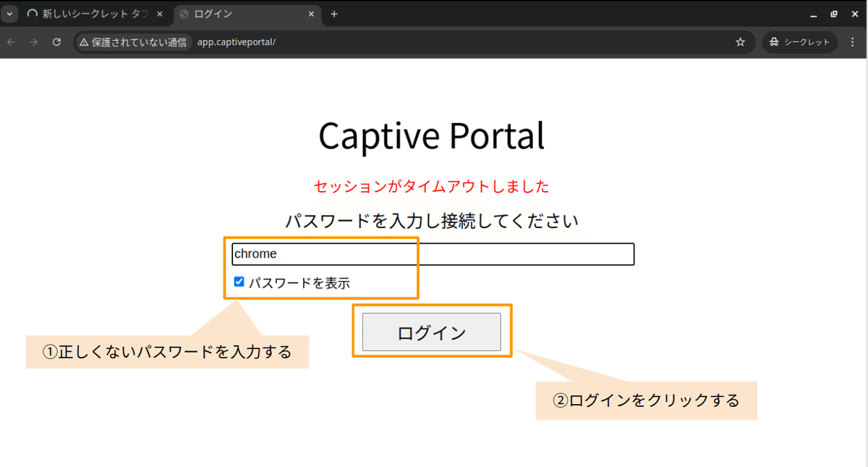Close the ログイン tab
Viewport: 868px width, 467px height.
tap(311, 14)
